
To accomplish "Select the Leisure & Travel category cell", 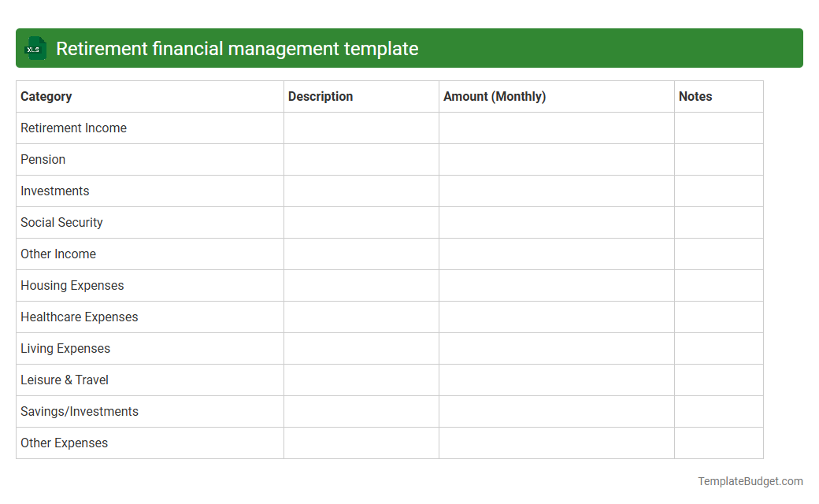I will [64, 380].
